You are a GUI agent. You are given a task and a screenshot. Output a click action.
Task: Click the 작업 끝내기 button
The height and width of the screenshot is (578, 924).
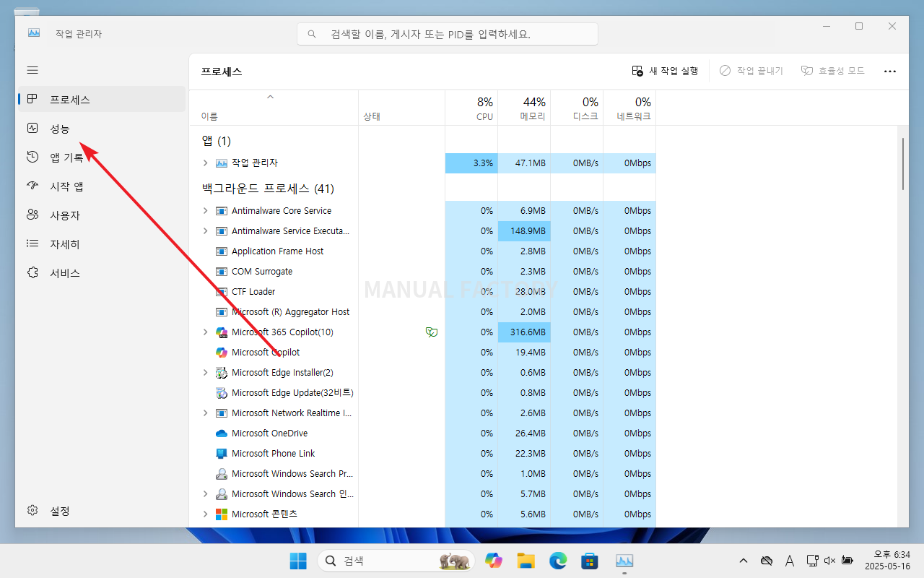[751, 71]
